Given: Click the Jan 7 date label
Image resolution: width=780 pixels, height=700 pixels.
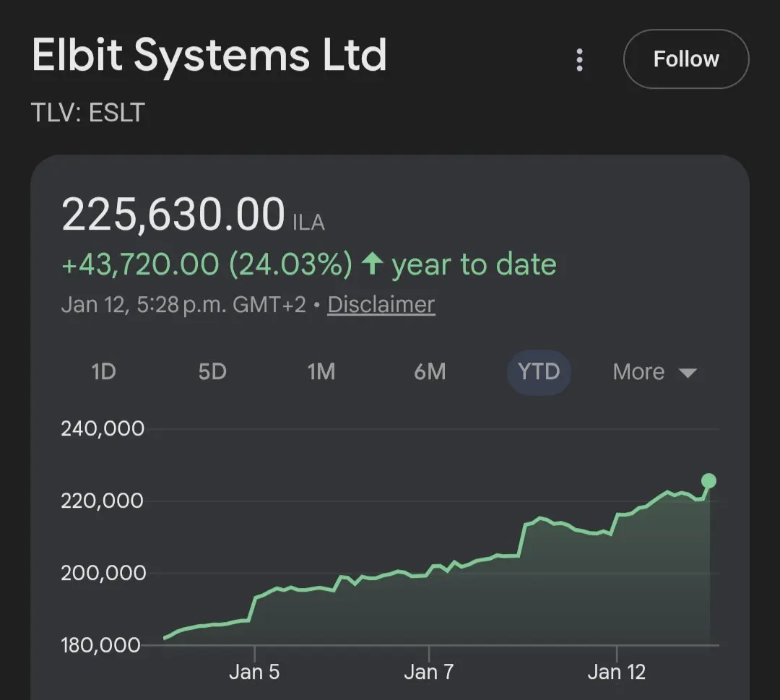Looking at the screenshot, I should click(429, 672).
